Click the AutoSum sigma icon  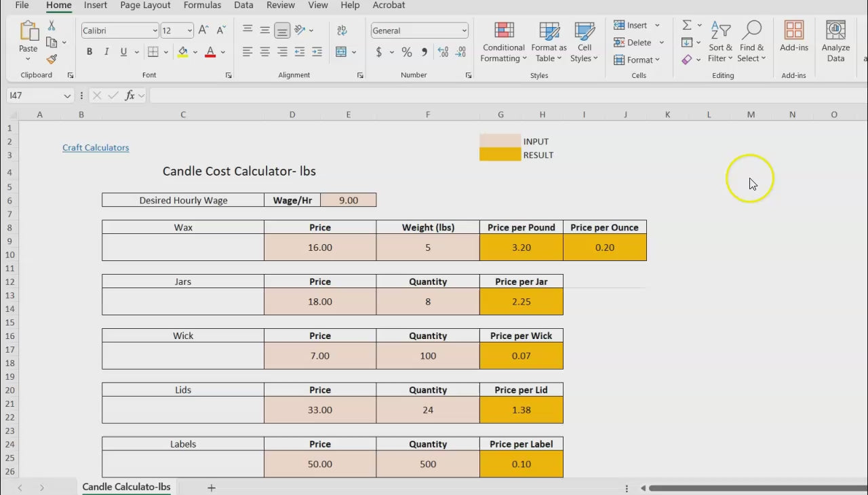click(687, 25)
